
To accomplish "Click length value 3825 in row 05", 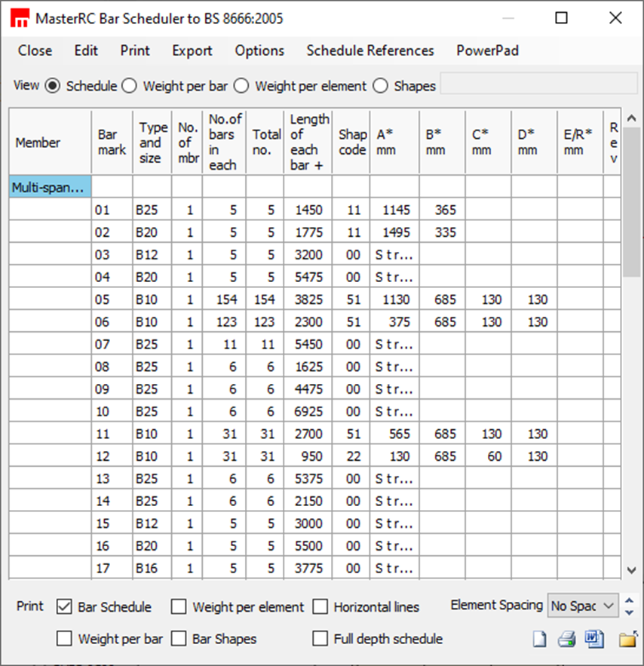I will 308,299.
